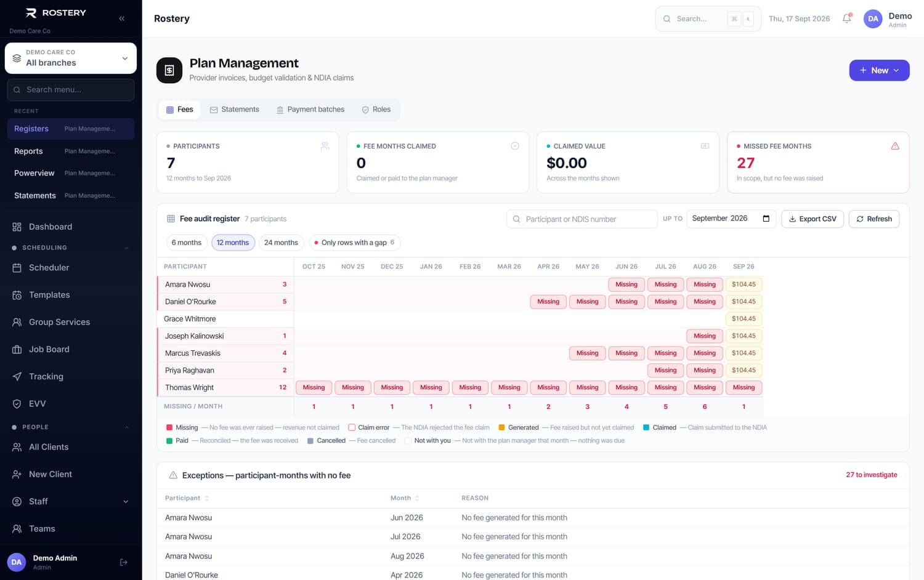Click the blue Claimed legend swatch
Viewport: 924px width, 580px height.
click(x=646, y=427)
